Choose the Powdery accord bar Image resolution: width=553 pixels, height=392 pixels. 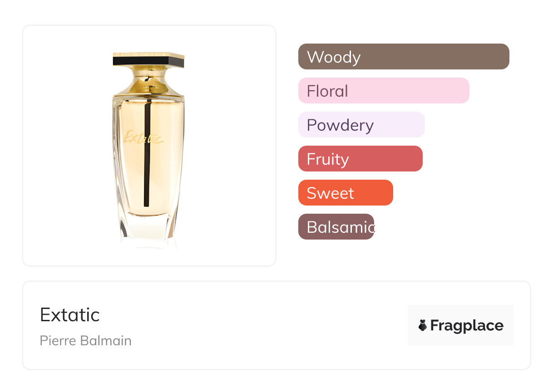pyautogui.click(x=361, y=125)
